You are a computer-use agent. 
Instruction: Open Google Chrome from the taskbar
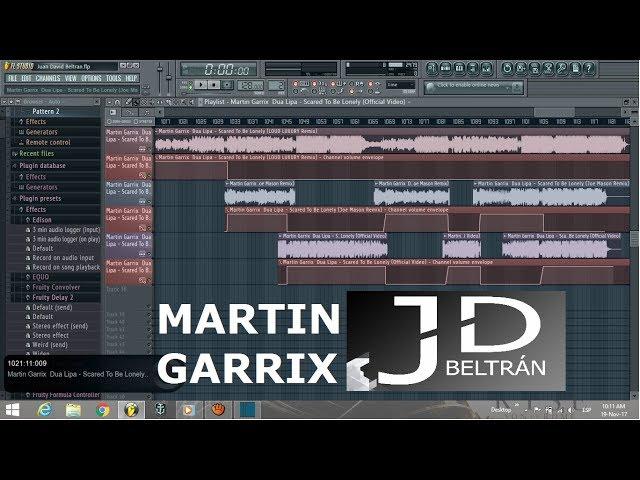coord(103,410)
